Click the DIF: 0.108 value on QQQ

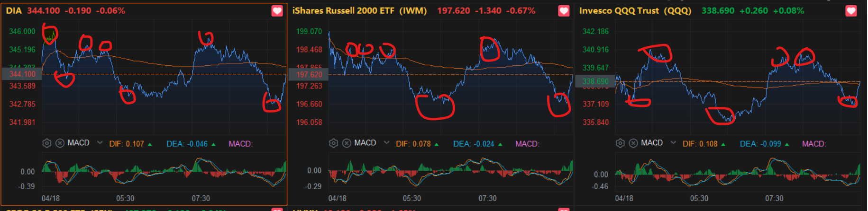click(x=700, y=144)
